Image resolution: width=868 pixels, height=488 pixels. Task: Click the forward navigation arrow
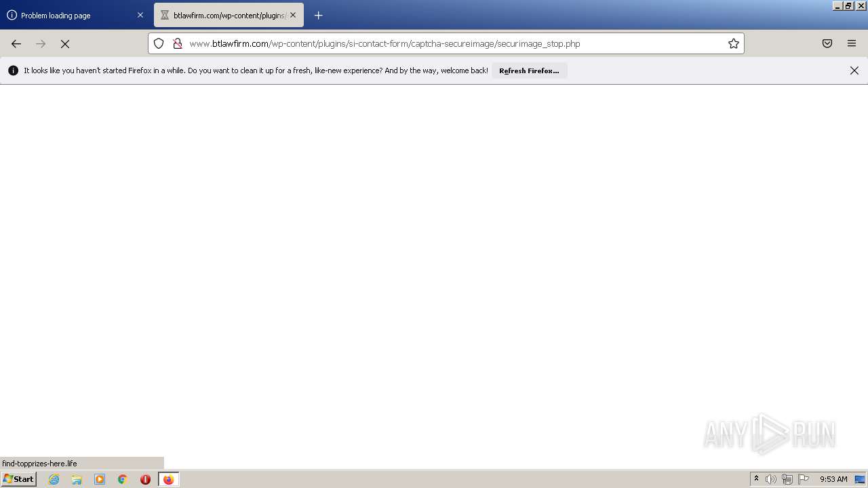pyautogui.click(x=41, y=43)
